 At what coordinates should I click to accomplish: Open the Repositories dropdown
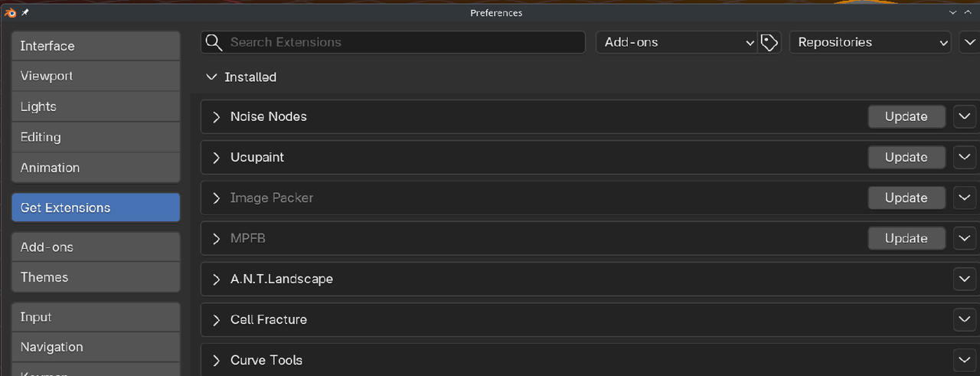point(871,42)
